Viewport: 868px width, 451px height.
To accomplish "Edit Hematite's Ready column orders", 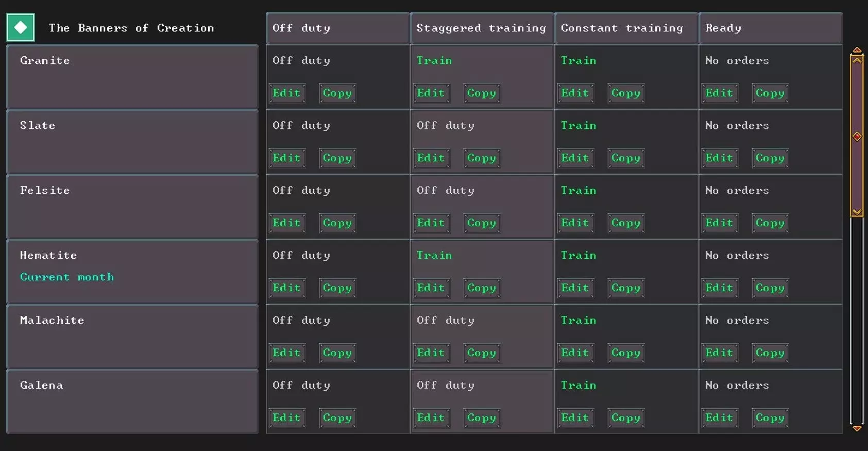I will (719, 288).
